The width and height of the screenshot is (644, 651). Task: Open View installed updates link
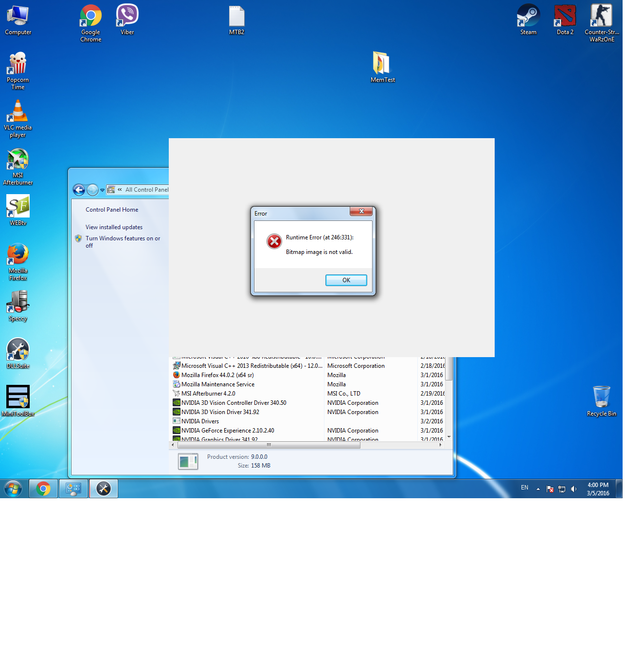[x=114, y=227]
